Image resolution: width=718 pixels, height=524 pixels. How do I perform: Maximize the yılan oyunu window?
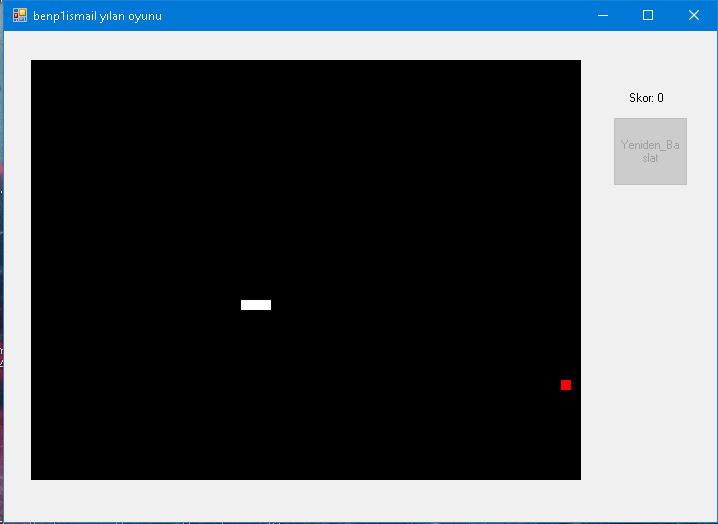pyautogui.click(x=648, y=16)
